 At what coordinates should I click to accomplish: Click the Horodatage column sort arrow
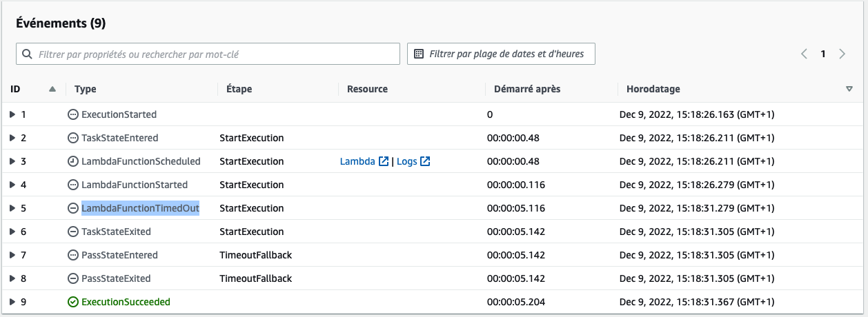click(x=849, y=89)
